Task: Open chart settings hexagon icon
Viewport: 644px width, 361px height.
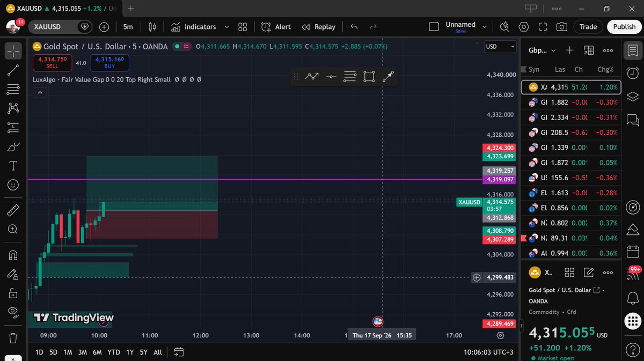Action: (524, 27)
